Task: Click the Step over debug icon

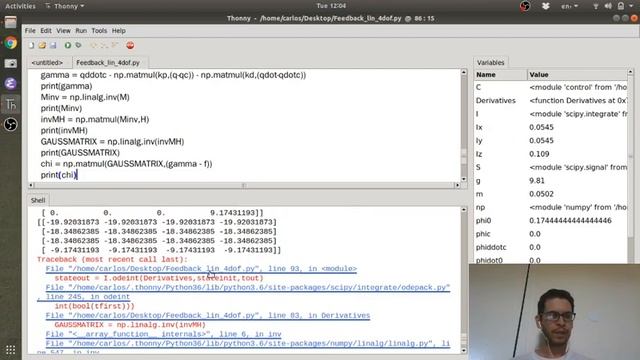Action: 93,45
